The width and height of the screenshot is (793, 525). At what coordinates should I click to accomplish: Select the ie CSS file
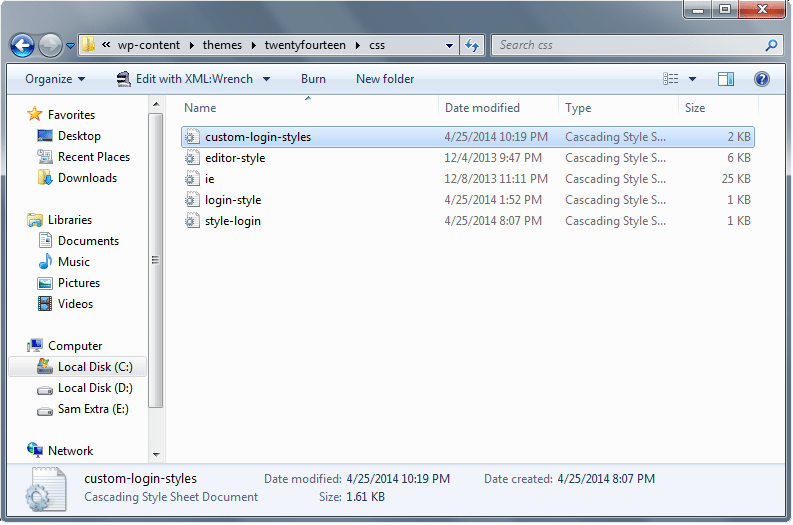[209, 179]
